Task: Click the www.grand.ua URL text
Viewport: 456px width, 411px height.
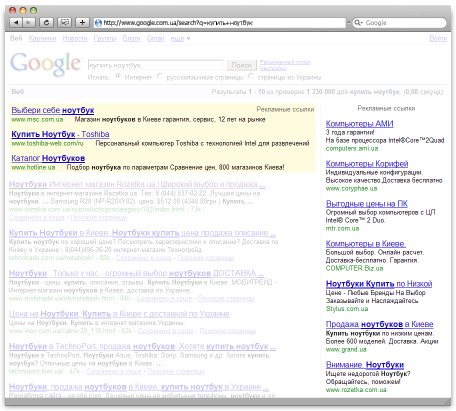Action: coord(346,349)
